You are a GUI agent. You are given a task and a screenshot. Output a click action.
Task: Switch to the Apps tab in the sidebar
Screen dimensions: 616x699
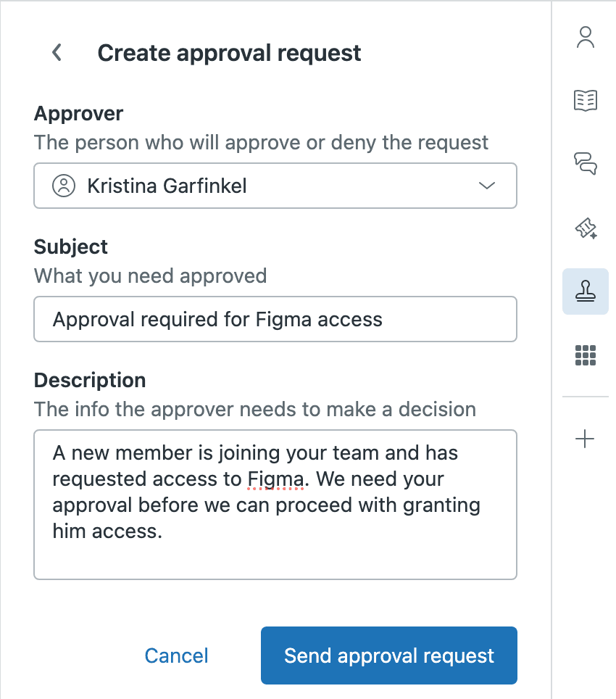tap(586, 355)
